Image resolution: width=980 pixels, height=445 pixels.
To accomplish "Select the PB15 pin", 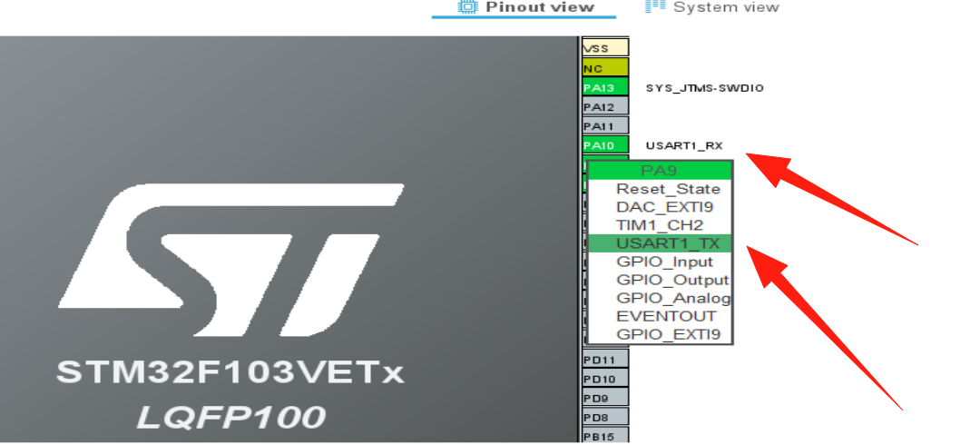I will [x=605, y=436].
